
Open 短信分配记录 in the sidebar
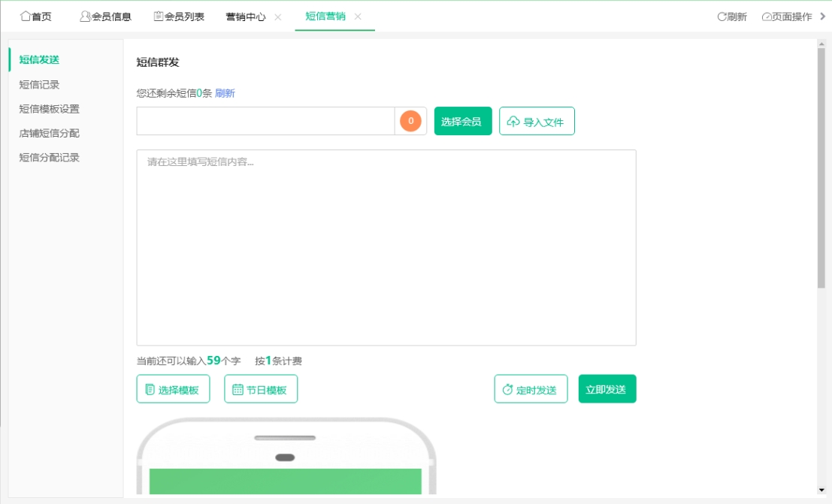click(x=50, y=158)
